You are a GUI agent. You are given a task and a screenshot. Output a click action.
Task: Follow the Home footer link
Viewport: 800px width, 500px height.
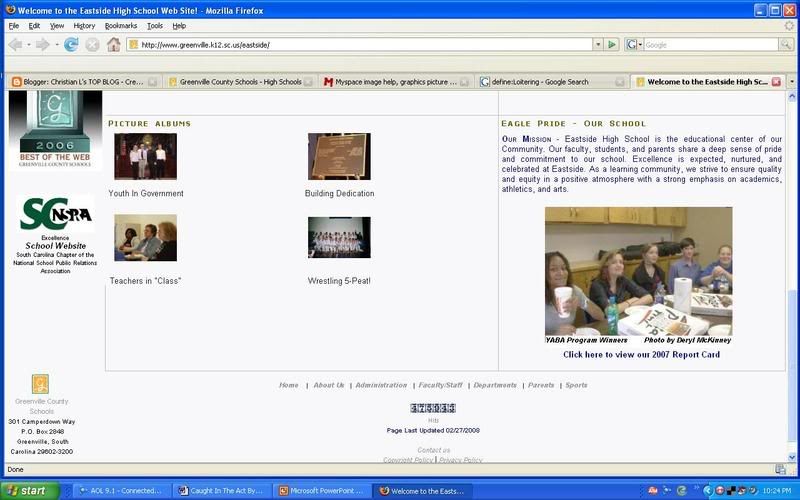click(x=289, y=385)
